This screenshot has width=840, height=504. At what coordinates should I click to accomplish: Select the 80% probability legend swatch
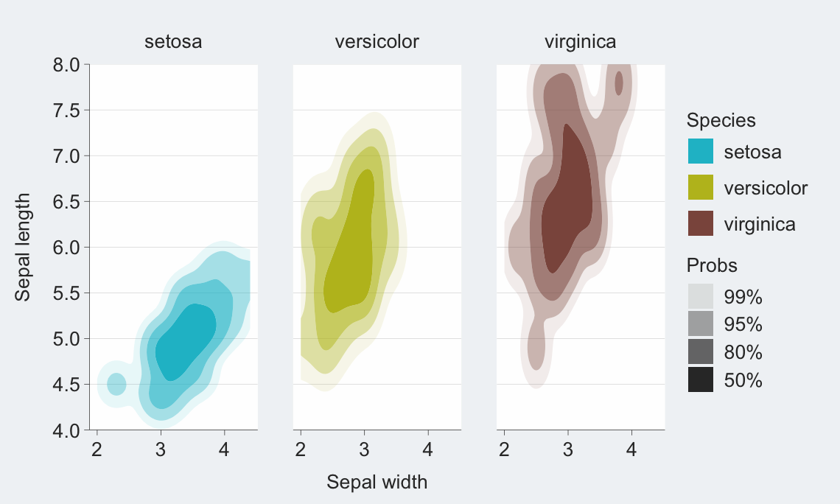point(701,352)
